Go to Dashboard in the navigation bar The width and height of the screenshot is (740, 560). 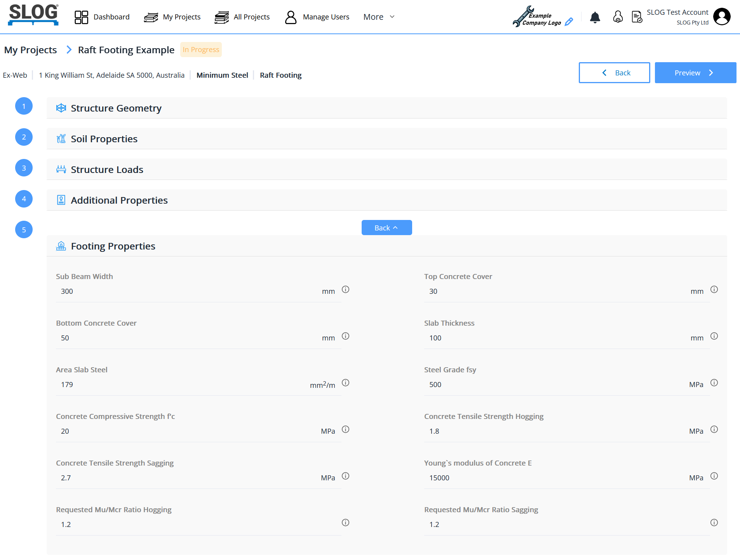(x=102, y=17)
